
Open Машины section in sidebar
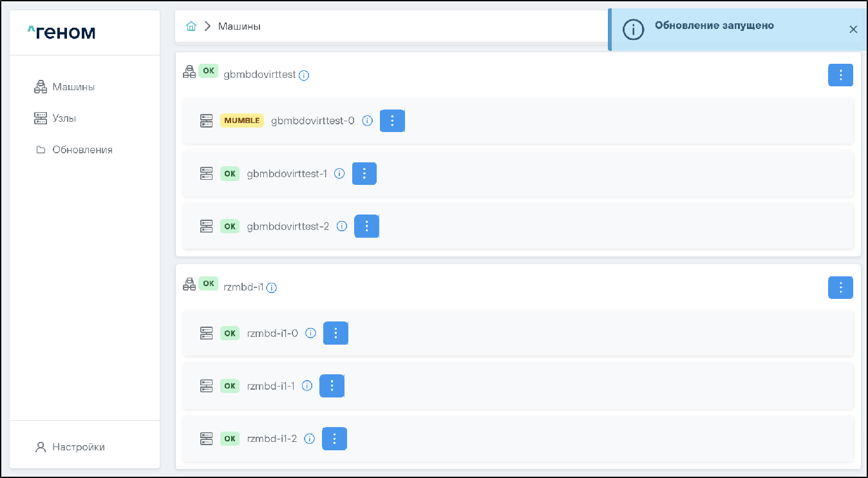pos(73,87)
